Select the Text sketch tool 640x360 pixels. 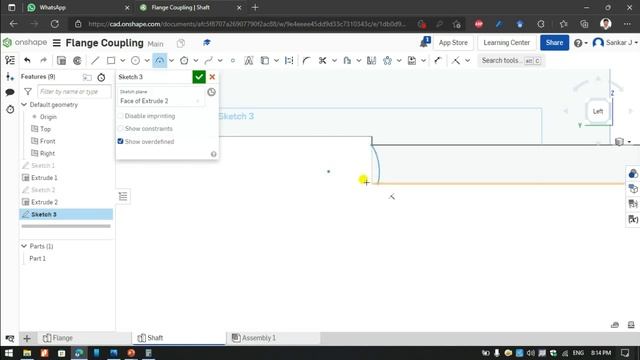click(x=248, y=60)
